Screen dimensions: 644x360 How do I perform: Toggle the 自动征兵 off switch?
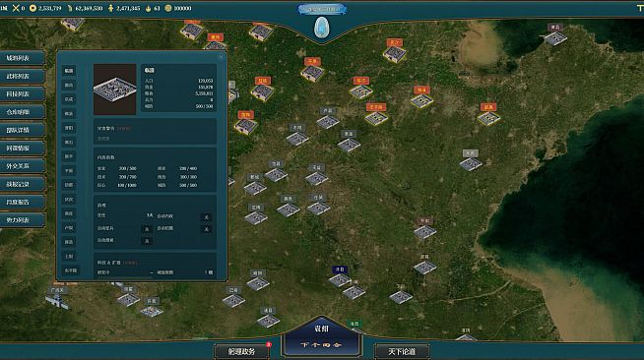147,229
